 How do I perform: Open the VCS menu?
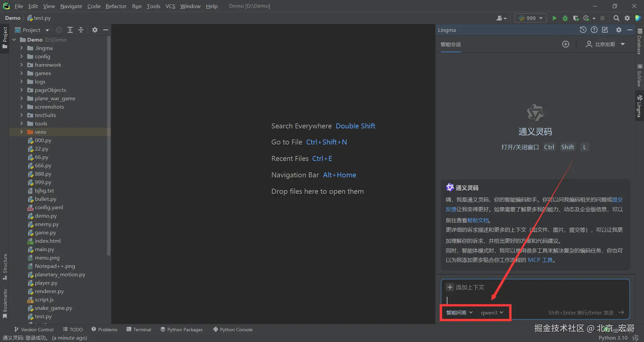[170, 6]
